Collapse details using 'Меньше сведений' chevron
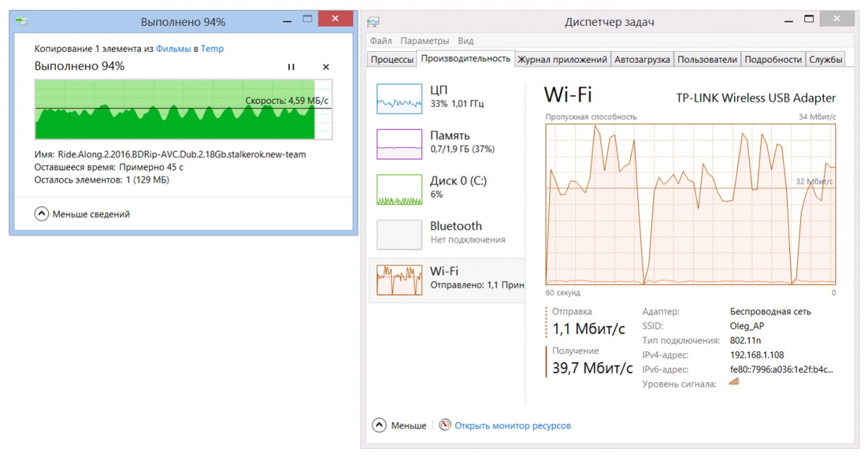 pyautogui.click(x=42, y=214)
